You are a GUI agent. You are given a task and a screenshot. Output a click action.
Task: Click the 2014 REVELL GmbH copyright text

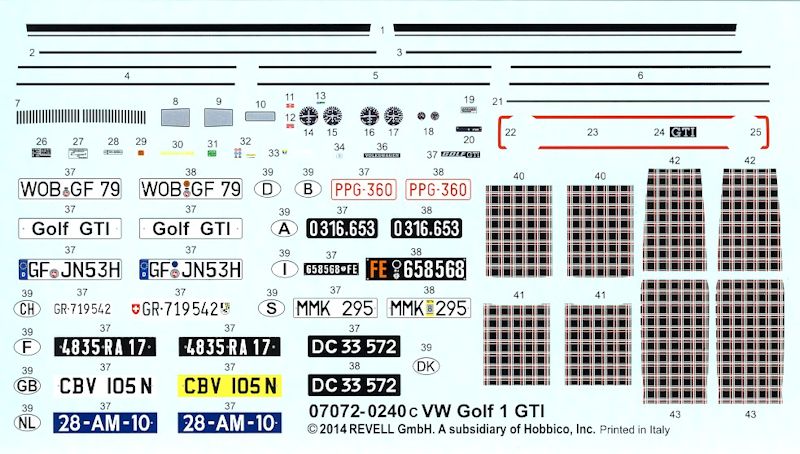tap(488, 430)
